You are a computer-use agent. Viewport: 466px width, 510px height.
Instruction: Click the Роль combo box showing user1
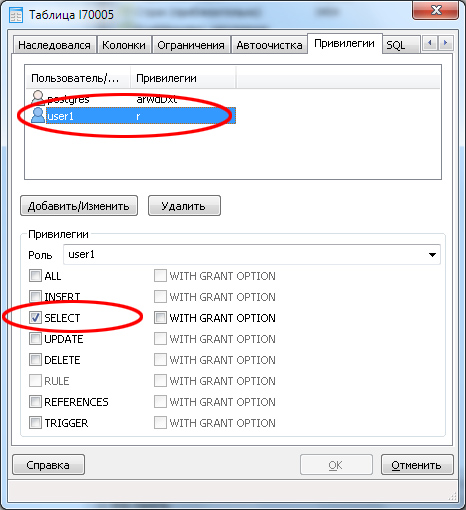tap(252, 255)
